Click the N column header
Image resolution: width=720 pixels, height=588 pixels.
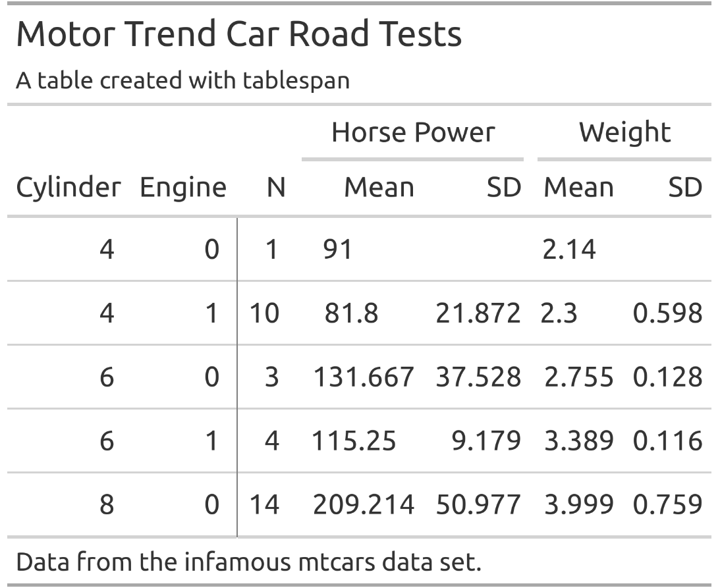coord(275,188)
